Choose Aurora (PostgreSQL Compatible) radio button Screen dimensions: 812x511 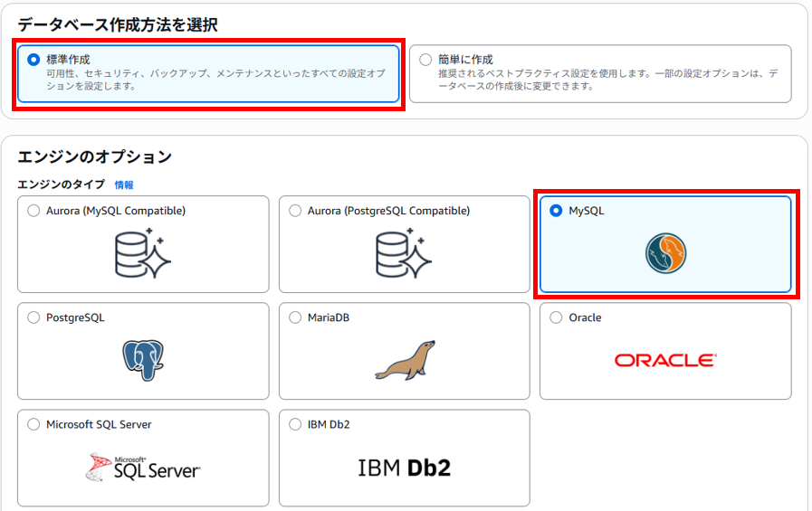point(295,211)
